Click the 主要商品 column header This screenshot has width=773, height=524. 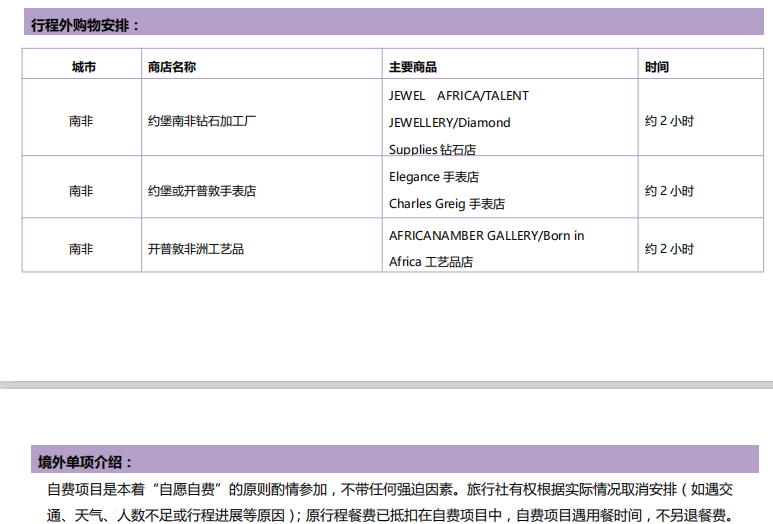click(x=413, y=67)
